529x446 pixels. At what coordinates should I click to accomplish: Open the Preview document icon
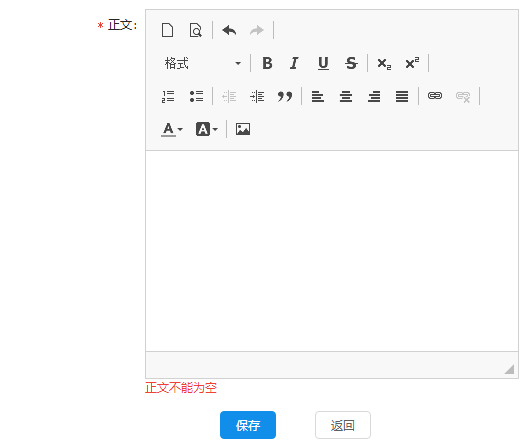pyautogui.click(x=195, y=30)
